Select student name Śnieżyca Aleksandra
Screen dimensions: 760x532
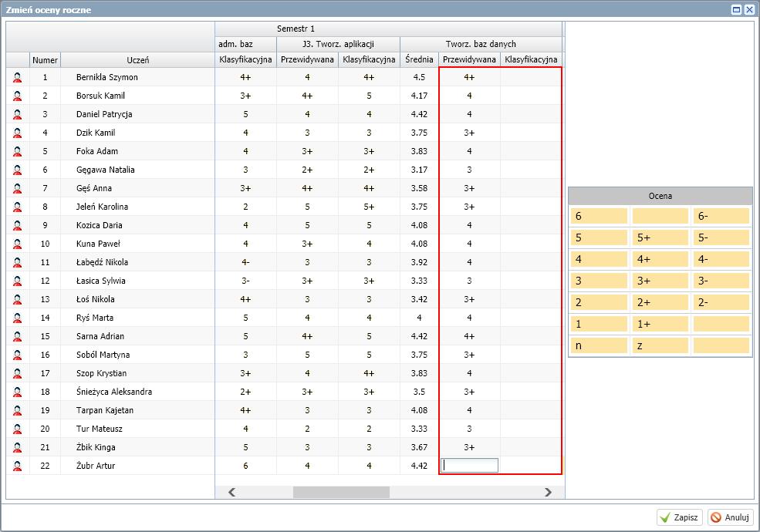(x=114, y=392)
